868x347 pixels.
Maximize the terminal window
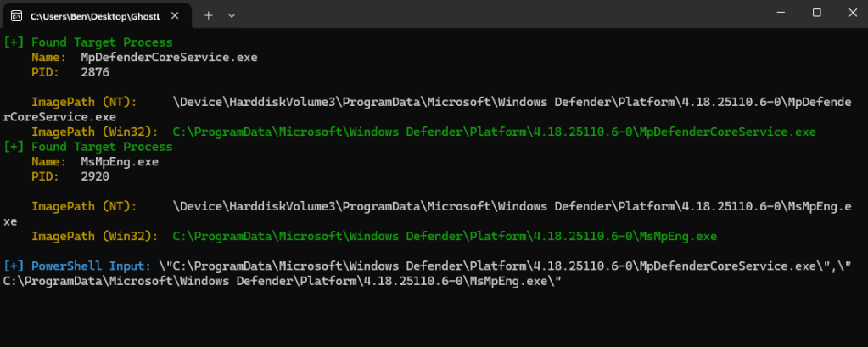[816, 13]
